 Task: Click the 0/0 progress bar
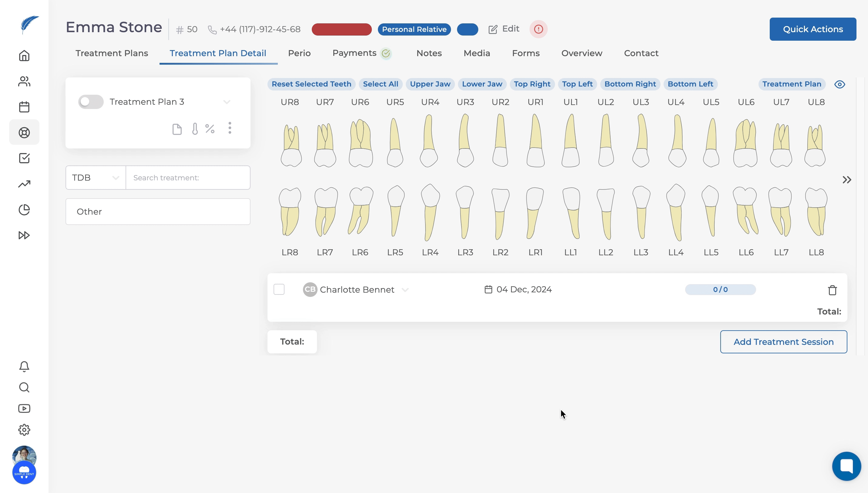(720, 290)
